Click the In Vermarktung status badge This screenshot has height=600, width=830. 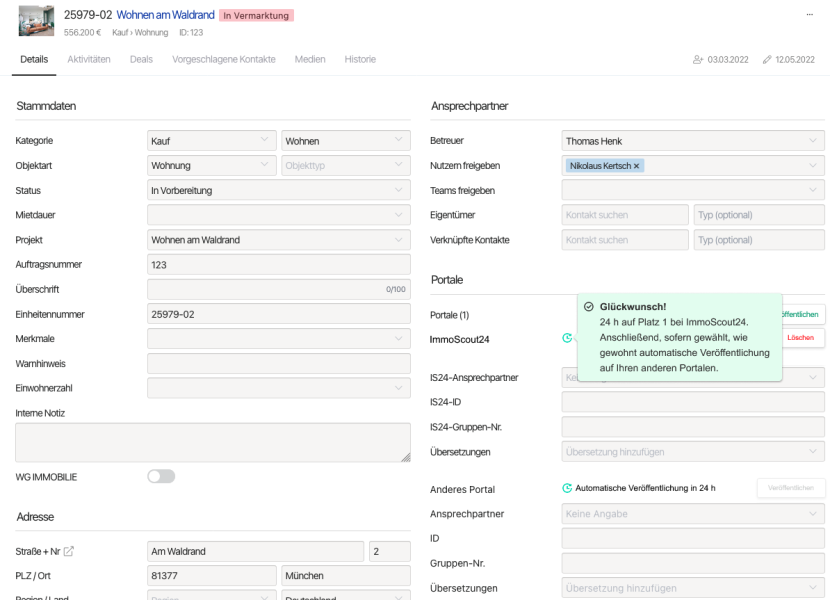click(256, 15)
